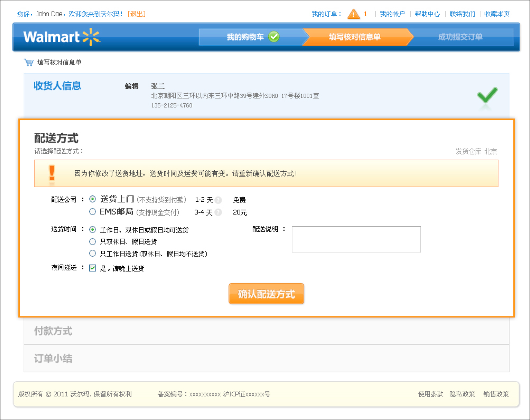Click the orange order warning triangle icon

[x=353, y=14]
